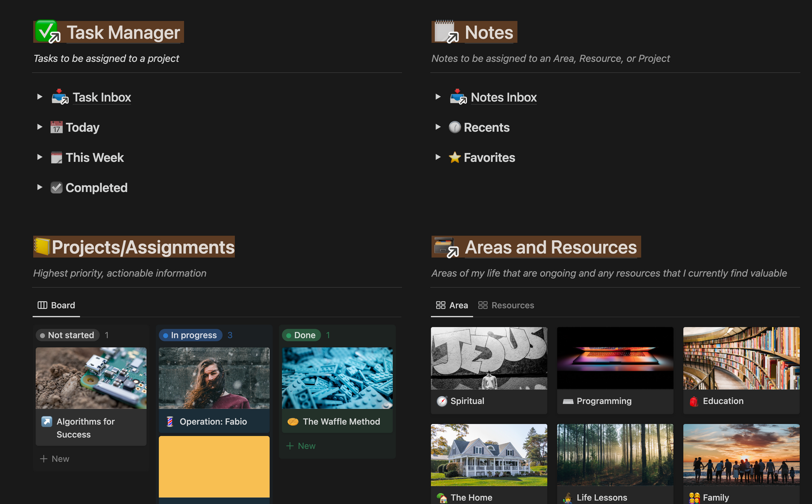This screenshot has width=812, height=504.
Task: Click the In progress status tag
Action: 190,335
